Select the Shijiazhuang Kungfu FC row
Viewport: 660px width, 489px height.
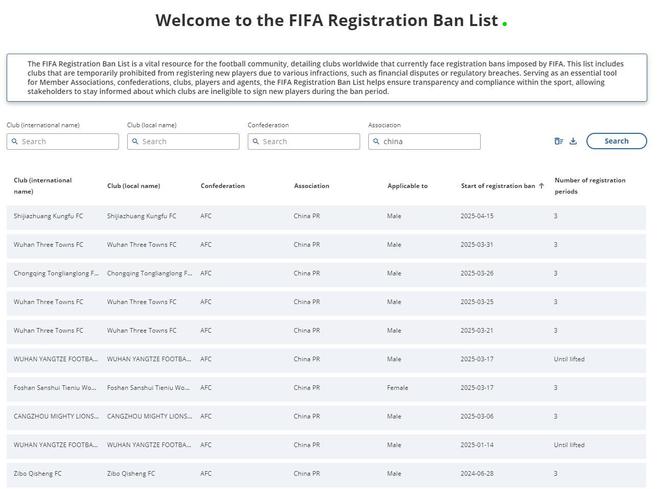[x=326, y=216]
